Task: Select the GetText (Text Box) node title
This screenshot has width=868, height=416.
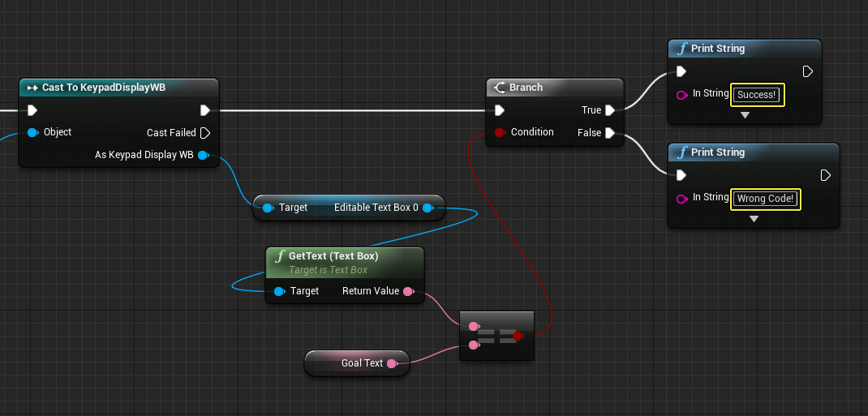Action: [333, 257]
